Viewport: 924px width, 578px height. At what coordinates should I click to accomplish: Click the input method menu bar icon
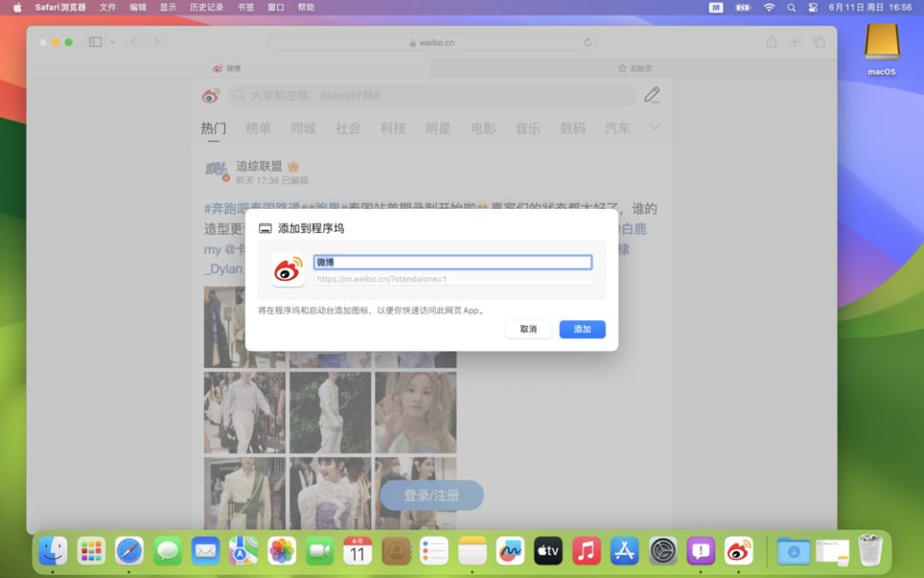[716, 7]
